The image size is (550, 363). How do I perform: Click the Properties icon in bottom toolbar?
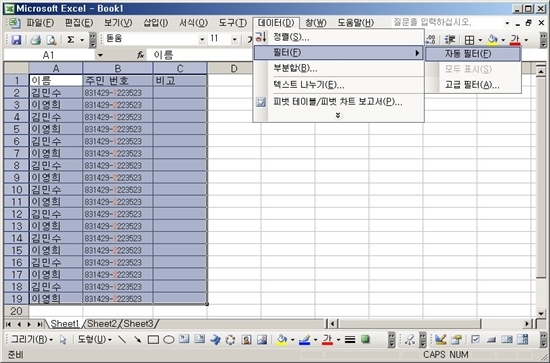tap(456, 339)
